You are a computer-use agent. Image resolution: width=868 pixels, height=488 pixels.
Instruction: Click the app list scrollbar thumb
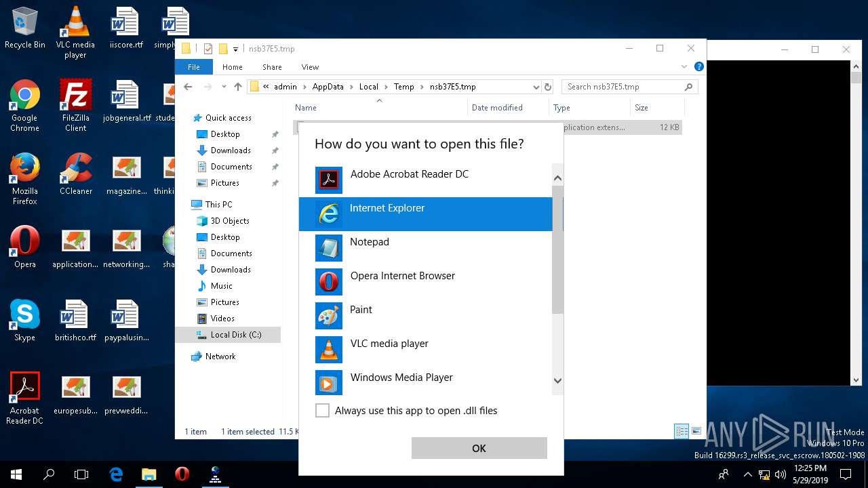pyautogui.click(x=558, y=249)
